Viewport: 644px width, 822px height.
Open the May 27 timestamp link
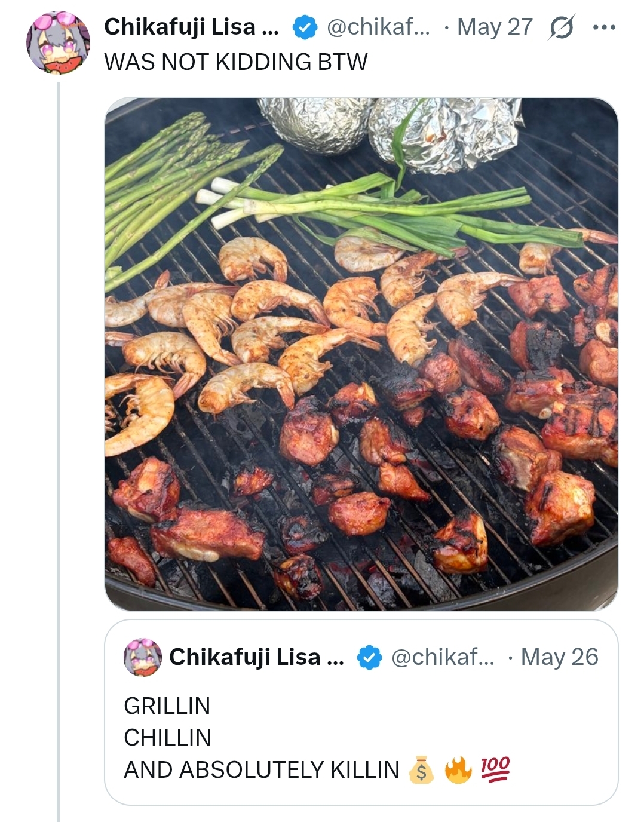(x=495, y=27)
